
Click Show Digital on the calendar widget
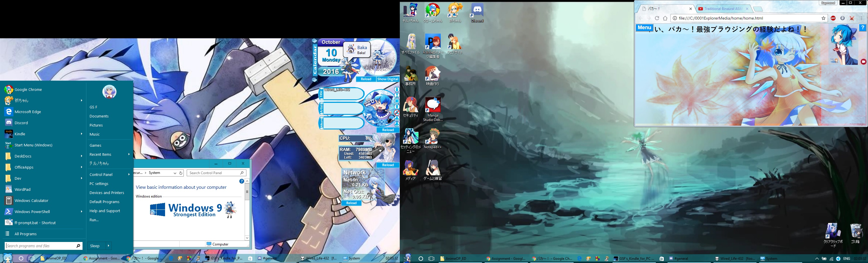click(x=387, y=79)
